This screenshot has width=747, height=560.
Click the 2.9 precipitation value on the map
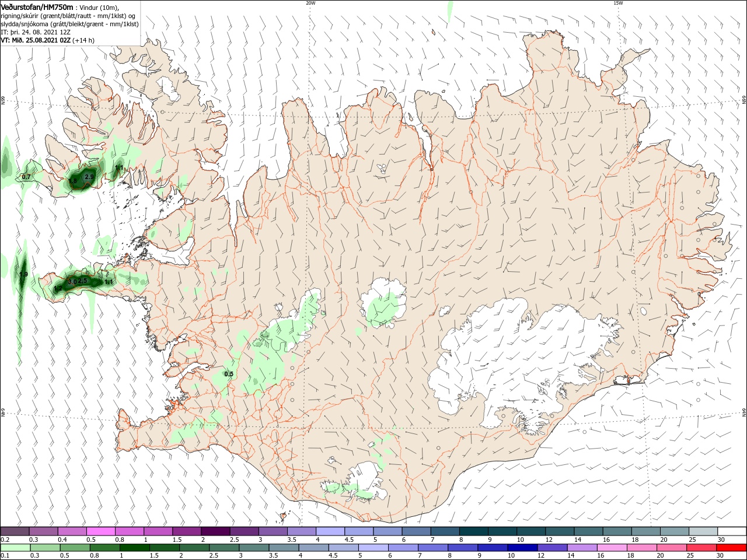click(x=89, y=177)
